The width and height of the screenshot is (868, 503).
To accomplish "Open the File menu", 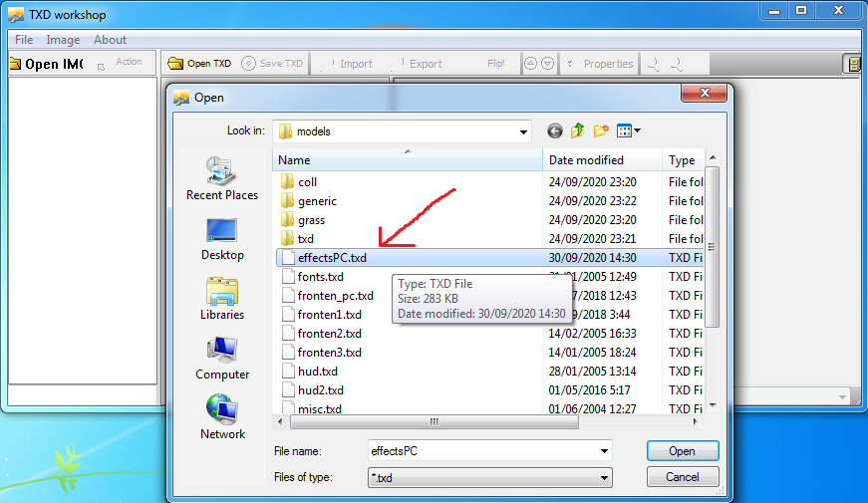I will (24, 40).
